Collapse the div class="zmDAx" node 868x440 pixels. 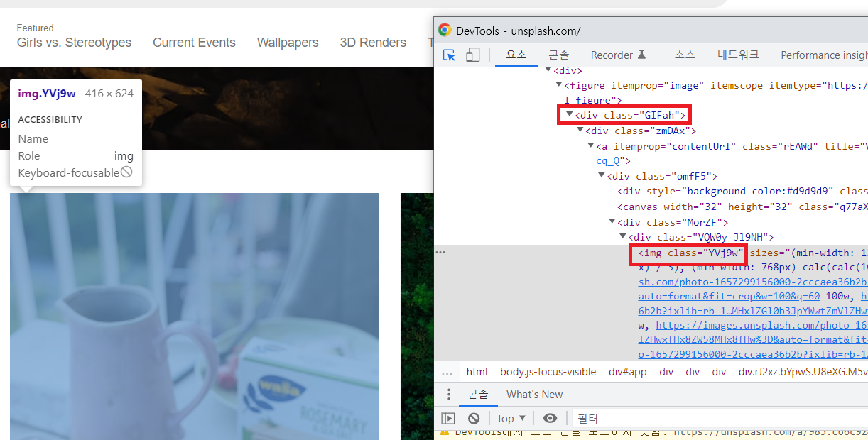pyautogui.click(x=580, y=131)
